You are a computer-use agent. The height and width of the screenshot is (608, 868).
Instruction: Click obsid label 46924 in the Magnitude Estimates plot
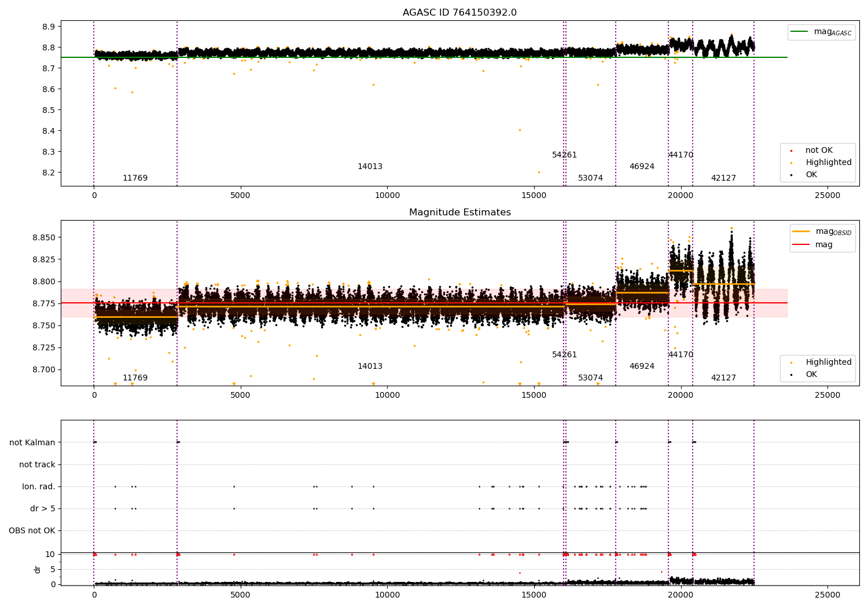[642, 367]
